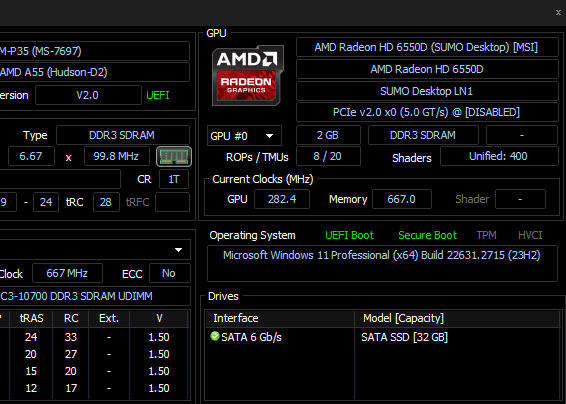Click the green 'Secure Boot' indicator

[x=427, y=235]
